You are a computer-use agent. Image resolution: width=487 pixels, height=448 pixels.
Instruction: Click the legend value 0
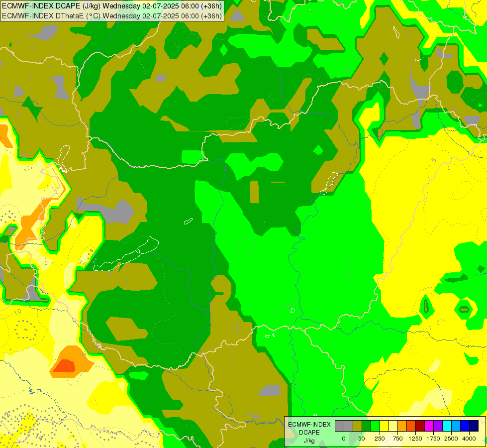point(344,439)
